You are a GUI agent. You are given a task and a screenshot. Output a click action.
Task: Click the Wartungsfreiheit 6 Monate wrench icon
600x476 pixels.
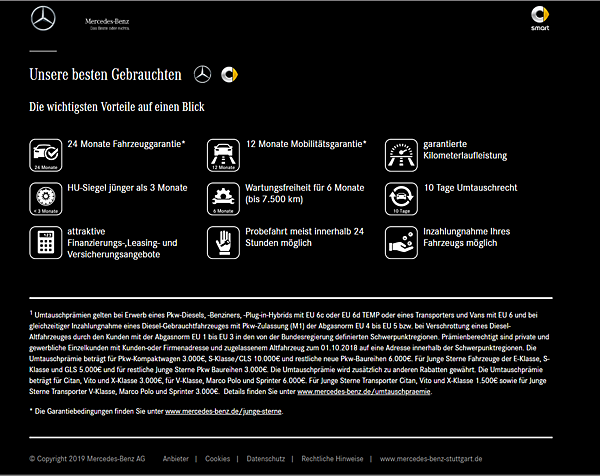(x=223, y=199)
